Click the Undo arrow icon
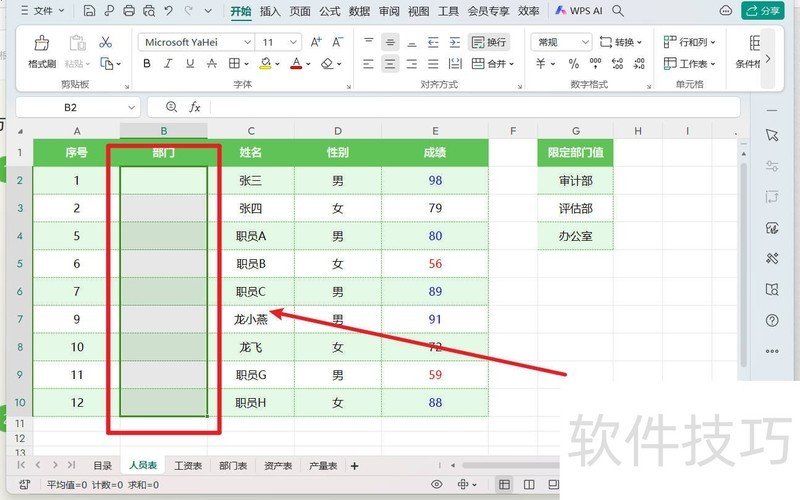 pyautogui.click(x=168, y=12)
